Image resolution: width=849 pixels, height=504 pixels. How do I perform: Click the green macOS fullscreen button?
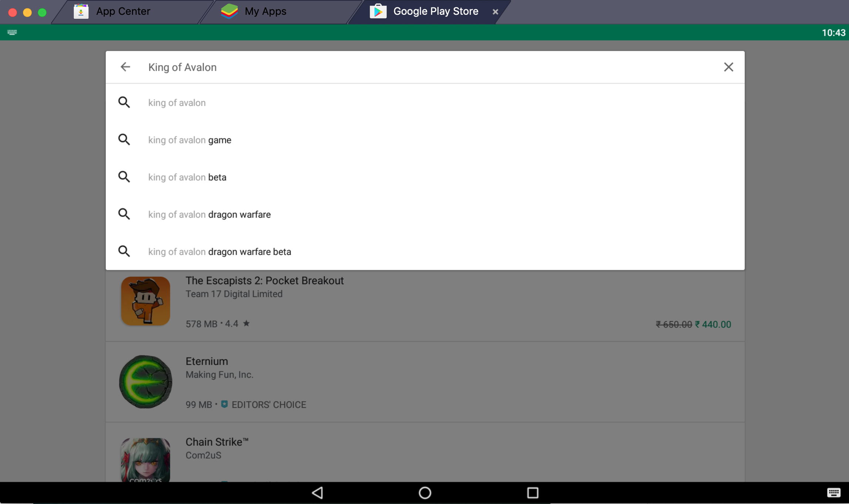[x=42, y=12]
